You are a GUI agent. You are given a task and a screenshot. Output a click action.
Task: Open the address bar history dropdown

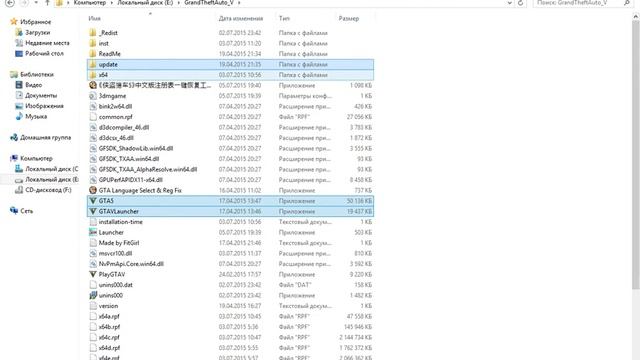coord(509,3)
